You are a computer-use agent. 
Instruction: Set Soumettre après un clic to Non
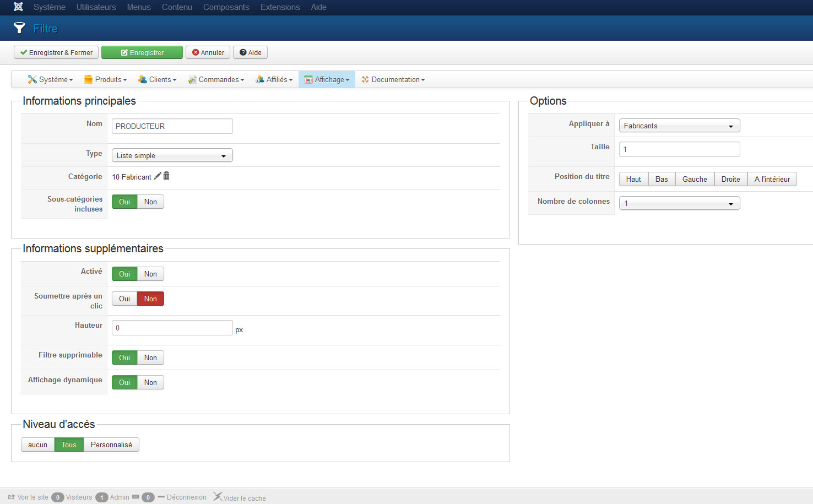click(x=150, y=299)
